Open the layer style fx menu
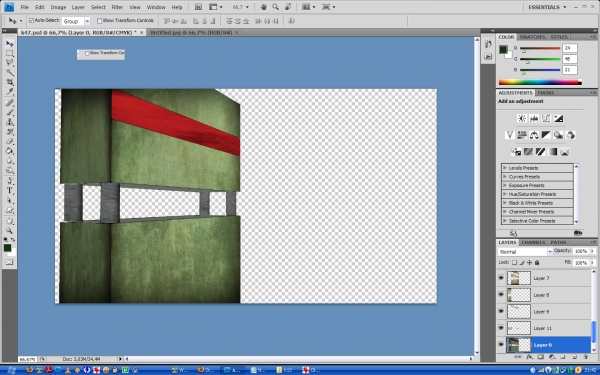 (x=530, y=357)
